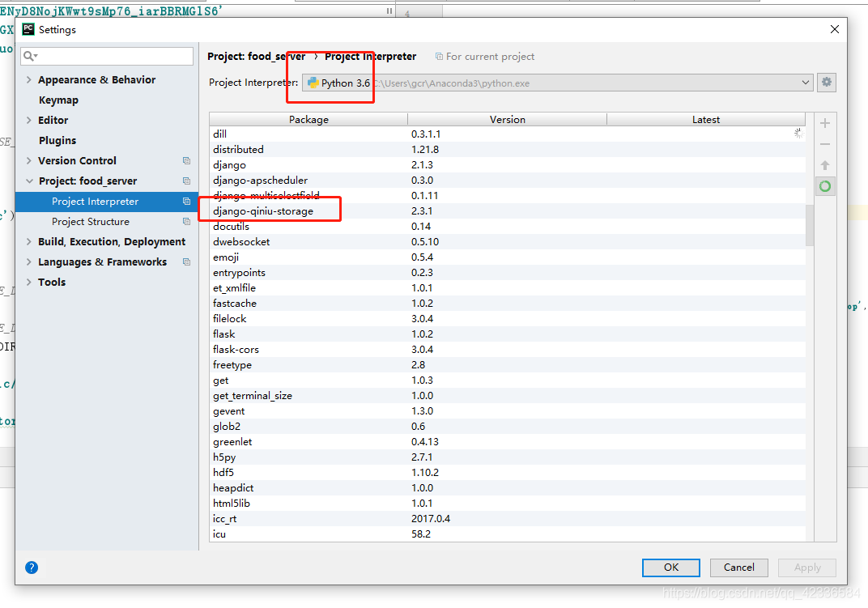
Task: Expand the Tools settings section
Action: tap(29, 282)
